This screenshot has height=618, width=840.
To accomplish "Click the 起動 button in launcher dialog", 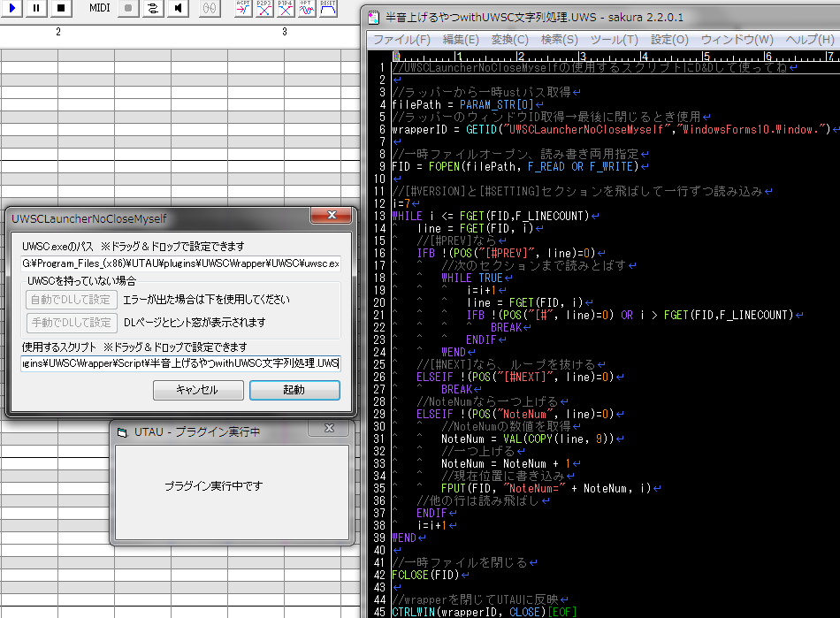I will pyautogui.click(x=294, y=390).
